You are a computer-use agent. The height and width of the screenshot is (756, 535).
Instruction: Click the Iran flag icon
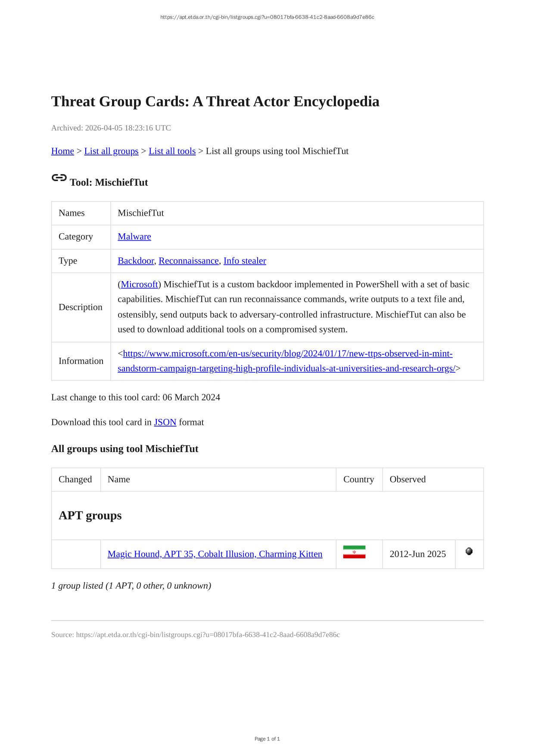click(x=354, y=552)
